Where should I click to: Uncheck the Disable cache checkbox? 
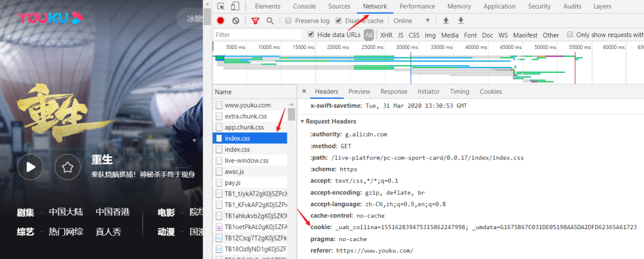[339, 20]
